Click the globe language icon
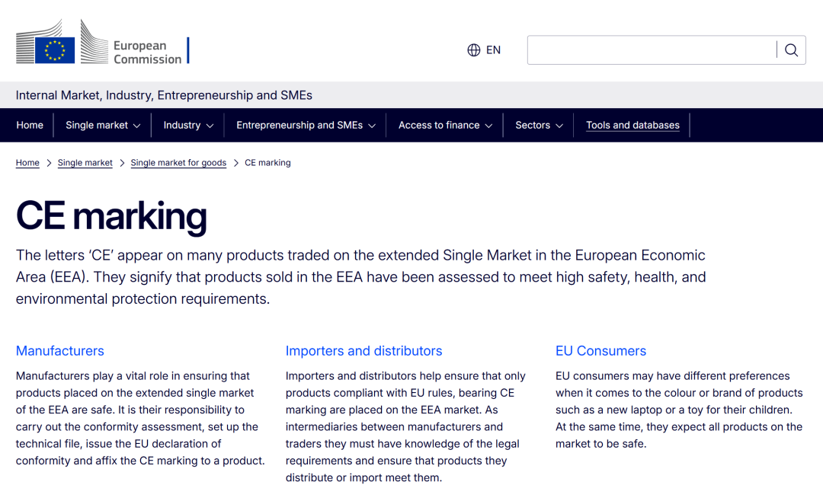Image resolution: width=823 pixels, height=504 pixels. click(x=473, y=49)
